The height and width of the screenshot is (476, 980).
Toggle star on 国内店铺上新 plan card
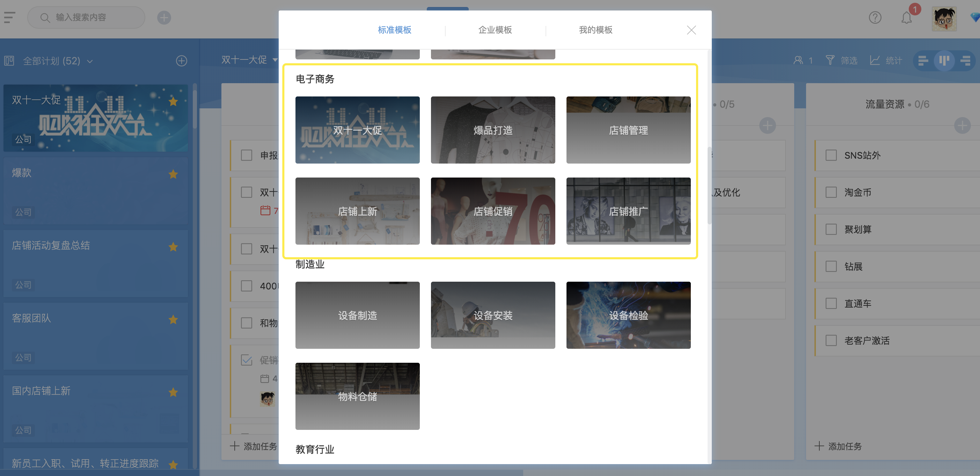coord(173,392)
